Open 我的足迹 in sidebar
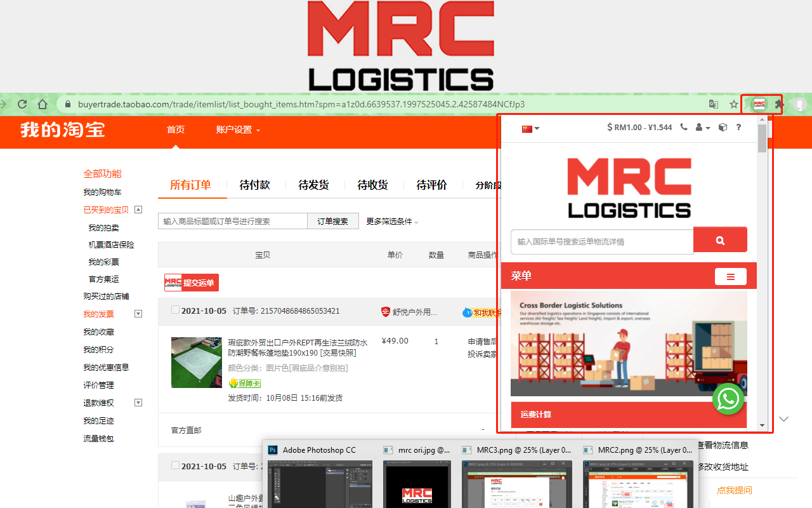 point(98,420)
